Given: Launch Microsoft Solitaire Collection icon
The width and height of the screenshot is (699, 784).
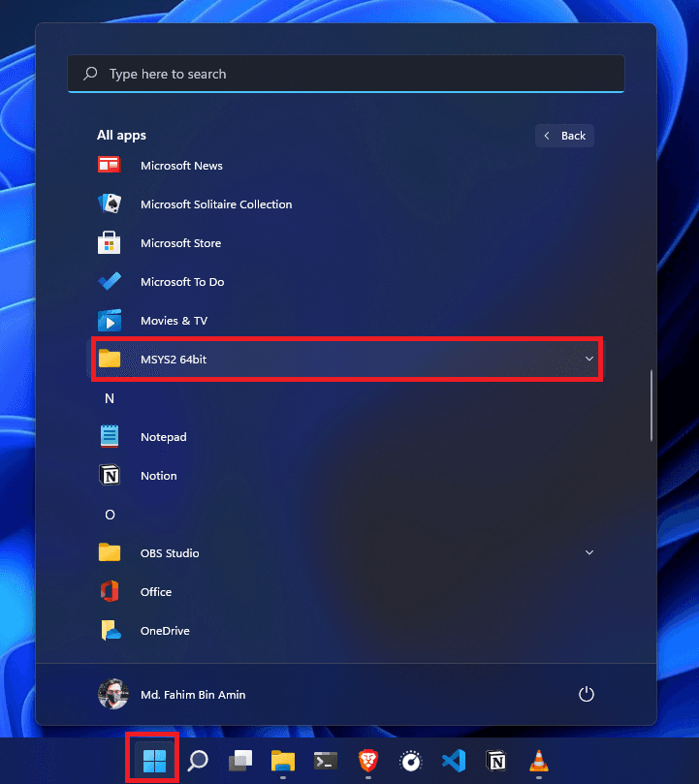Looking at the screenshot, I should pos(110,204).
